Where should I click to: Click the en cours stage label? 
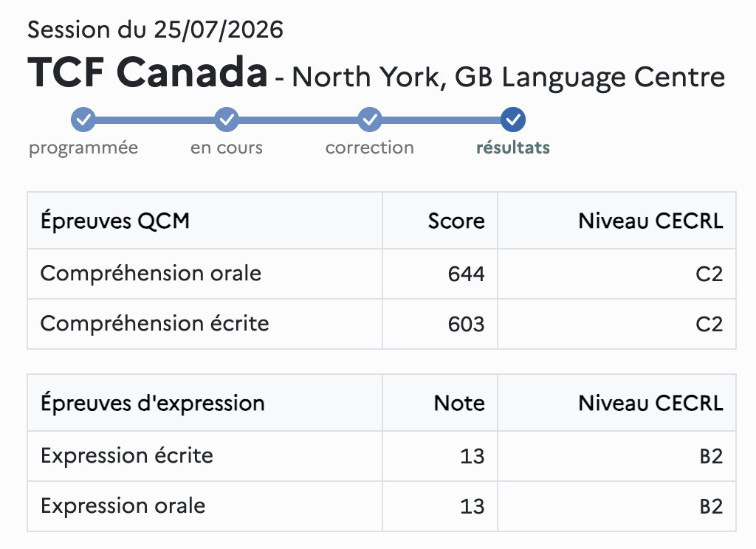(x=227, y=148)
